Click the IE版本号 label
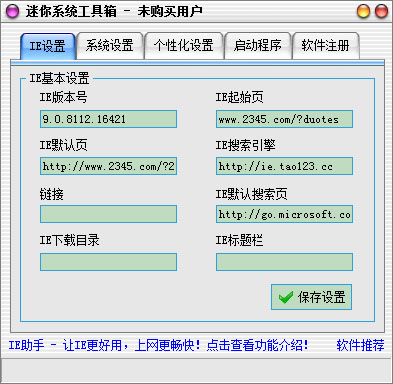This screenshot has width=393, height=384. coord(64,97)
